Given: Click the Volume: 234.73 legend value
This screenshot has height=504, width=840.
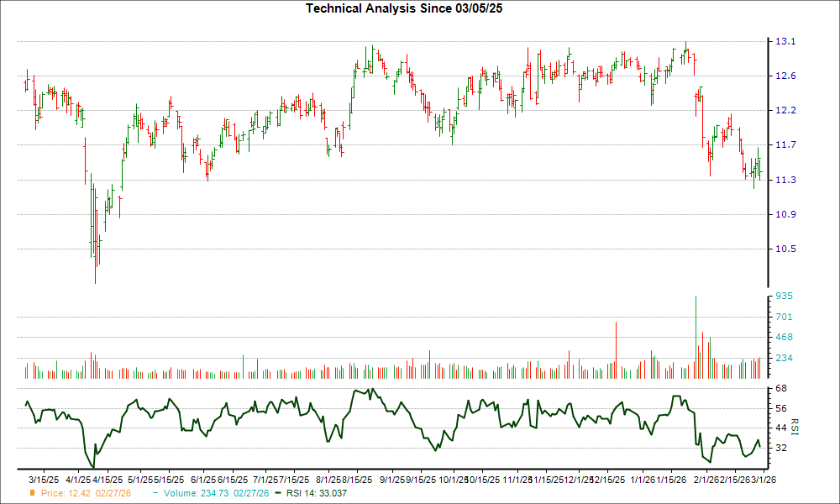Looking at the screenshot, I should (197, 495).
